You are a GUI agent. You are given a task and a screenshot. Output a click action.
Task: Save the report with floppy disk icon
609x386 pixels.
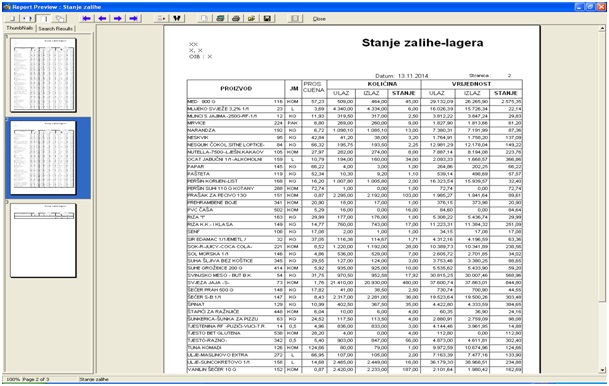[x=267, y=18]
